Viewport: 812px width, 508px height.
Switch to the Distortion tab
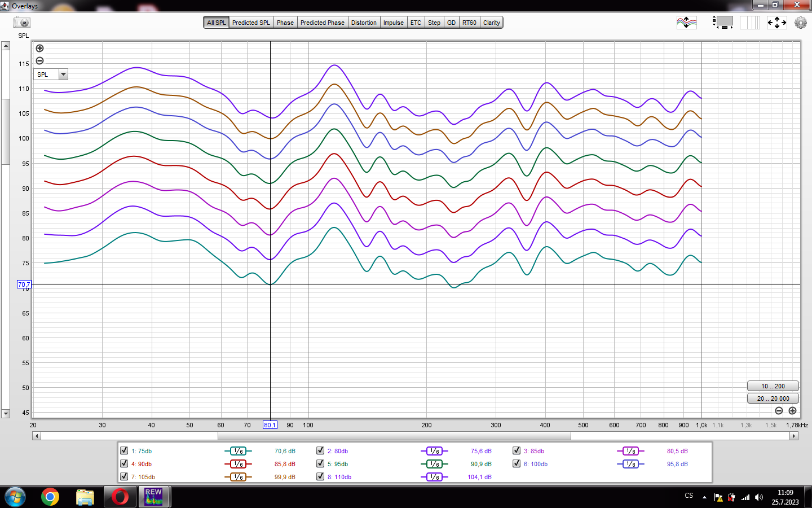364,23
